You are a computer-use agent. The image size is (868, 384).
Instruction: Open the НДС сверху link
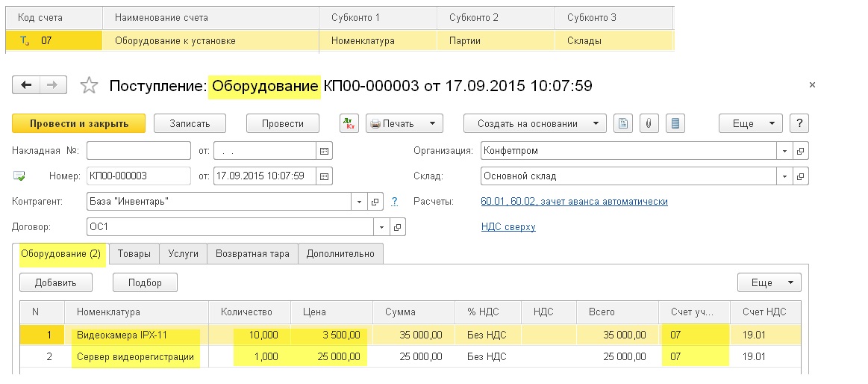(x=508, y=226)
